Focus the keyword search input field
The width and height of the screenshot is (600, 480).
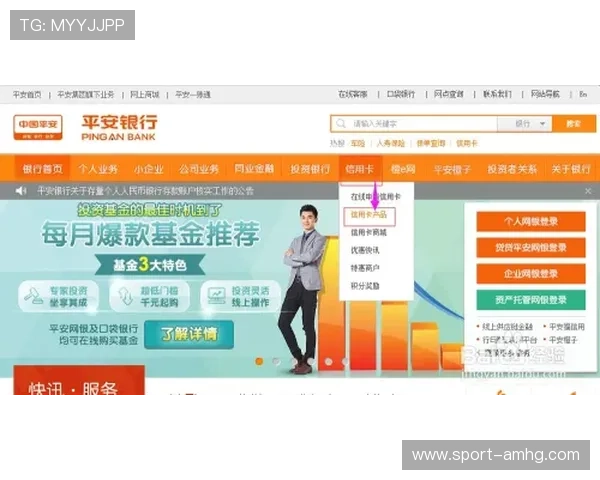click(x=414, y=124)
